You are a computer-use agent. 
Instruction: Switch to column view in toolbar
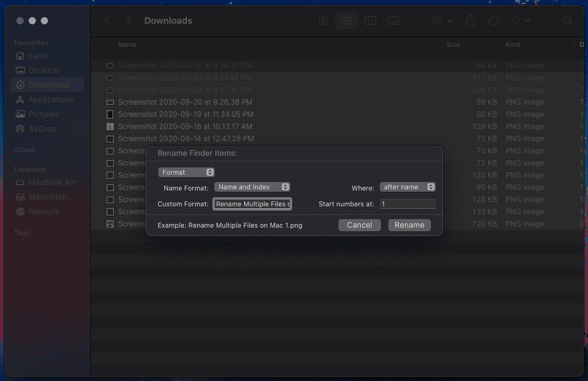pyautogui.click(x=370, y=21)
